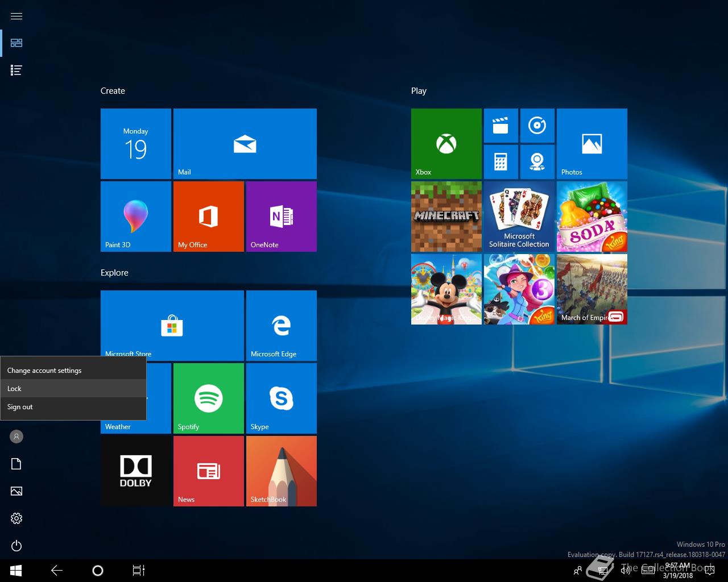The height and width of the screenshot is (582, 728).
Task: Click the Play group header
Action: coord(419,91)
